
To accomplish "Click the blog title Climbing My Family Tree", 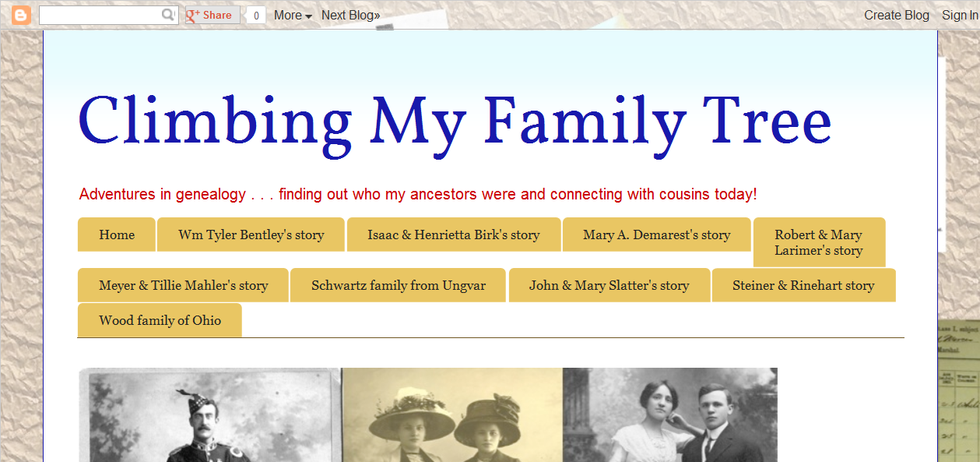I will (x=454, y=121).
